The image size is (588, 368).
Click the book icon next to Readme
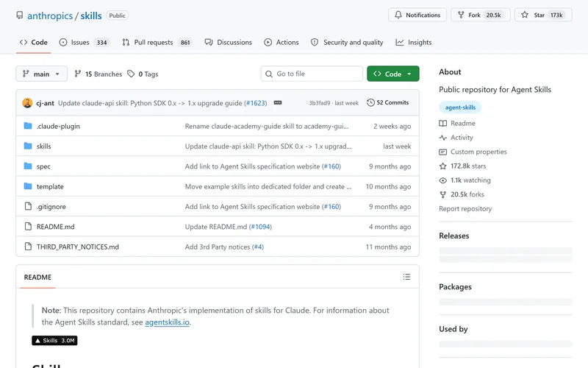443,123
